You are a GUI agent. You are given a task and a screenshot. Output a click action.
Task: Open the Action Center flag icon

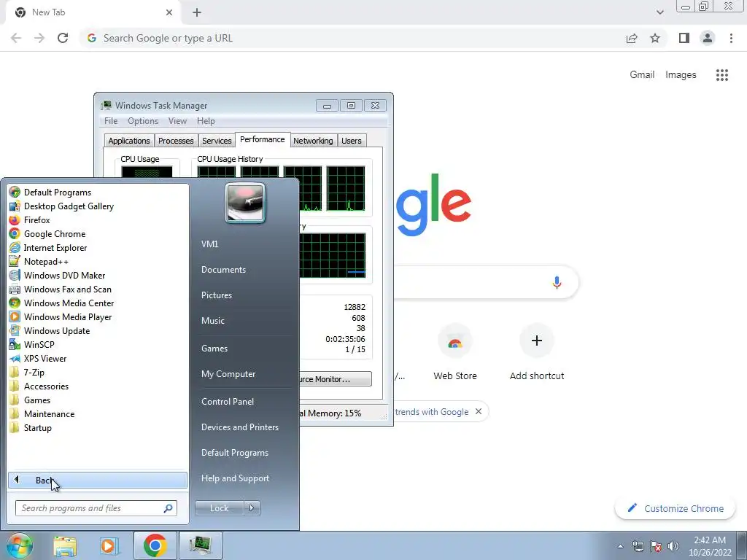[656, 546]
